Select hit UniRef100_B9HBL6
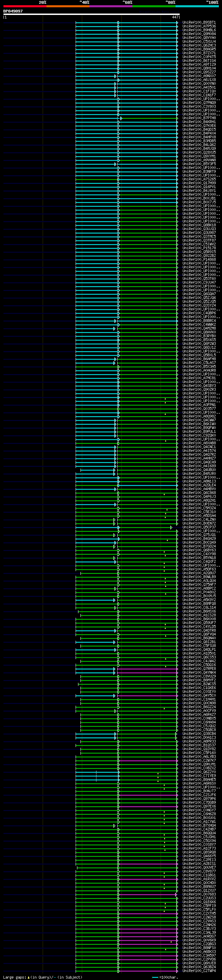222x980 pixels. 199,30
